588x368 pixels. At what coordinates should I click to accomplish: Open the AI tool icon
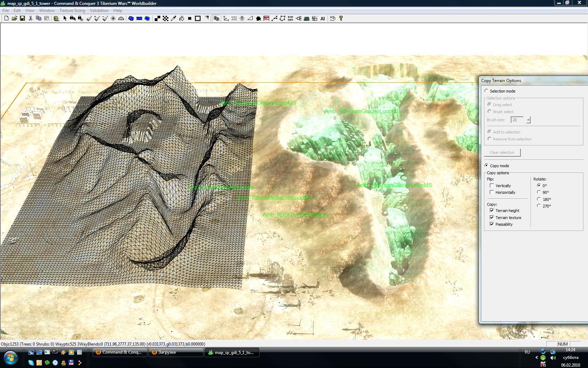tap(323, 18)
